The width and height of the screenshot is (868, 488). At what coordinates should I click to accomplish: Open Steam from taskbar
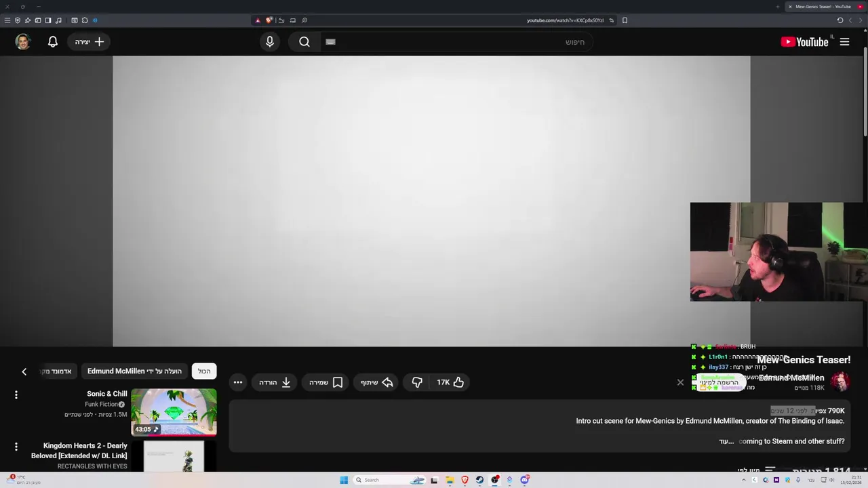pyautogui.click(x=479, y=480)
